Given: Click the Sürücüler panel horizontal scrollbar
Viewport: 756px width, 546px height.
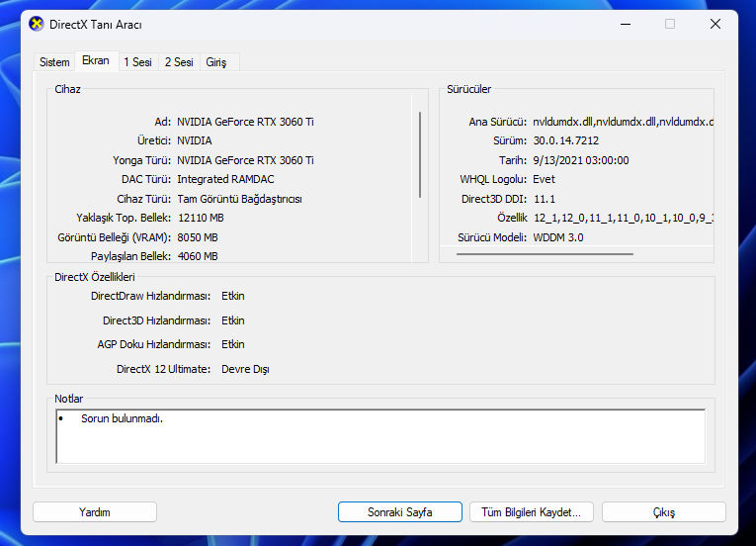Looking at the screenshot, I should coord(545,254).
